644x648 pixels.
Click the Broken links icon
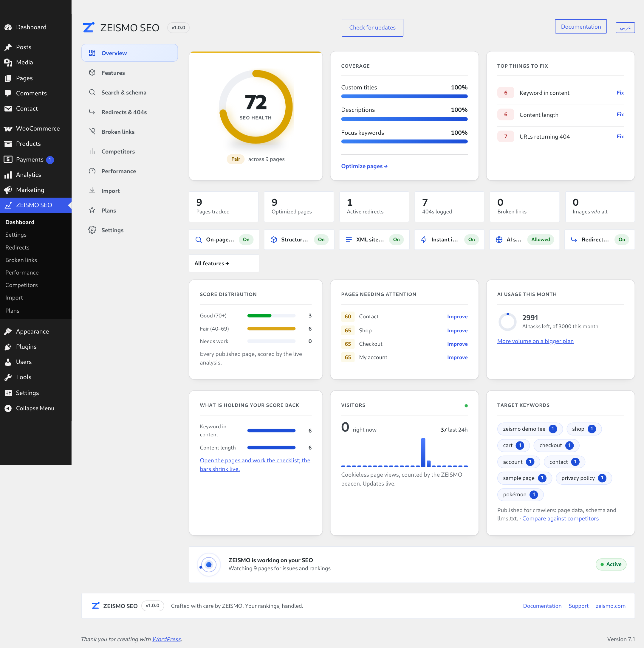pos(92,131)
